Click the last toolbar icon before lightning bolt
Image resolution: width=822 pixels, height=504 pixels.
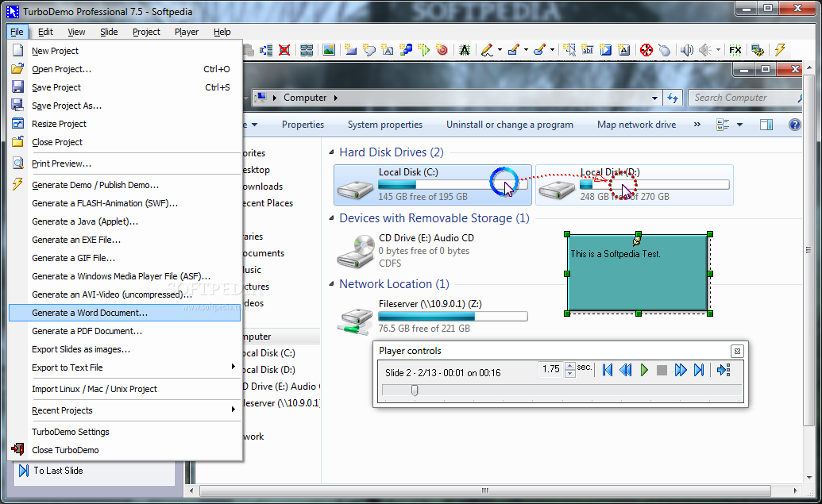pos(758,50)
